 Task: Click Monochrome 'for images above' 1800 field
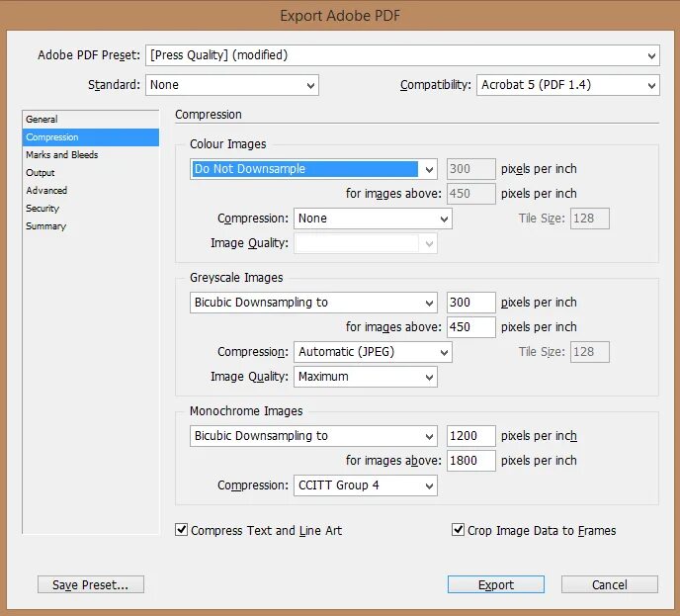click(471, 461)
